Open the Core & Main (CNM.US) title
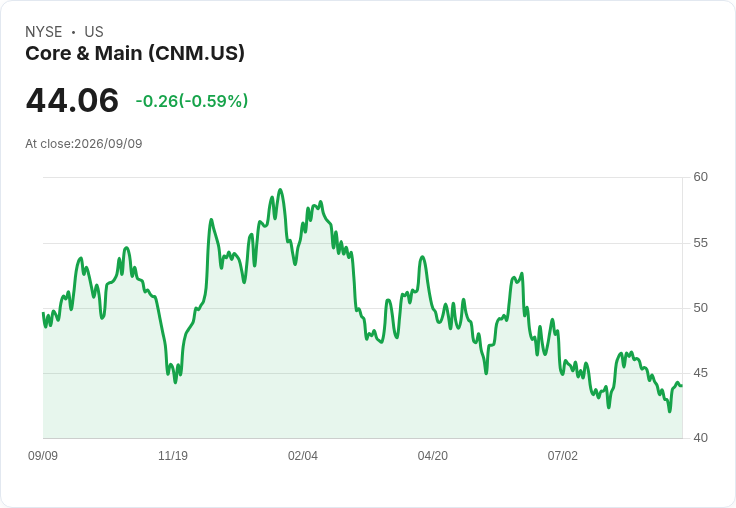This screenshot has height=508, width=736. pyautogui.click(x=135, y=53)
